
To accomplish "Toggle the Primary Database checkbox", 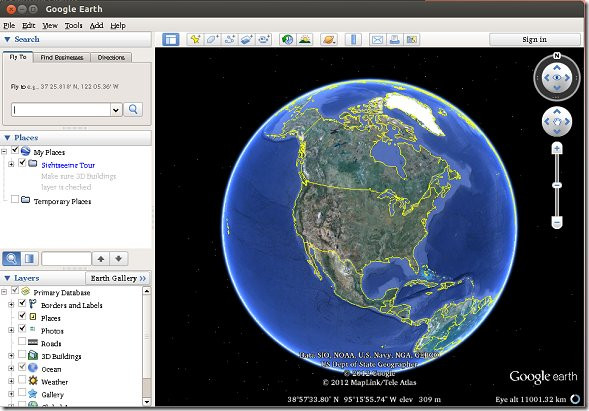I will 15,290.
